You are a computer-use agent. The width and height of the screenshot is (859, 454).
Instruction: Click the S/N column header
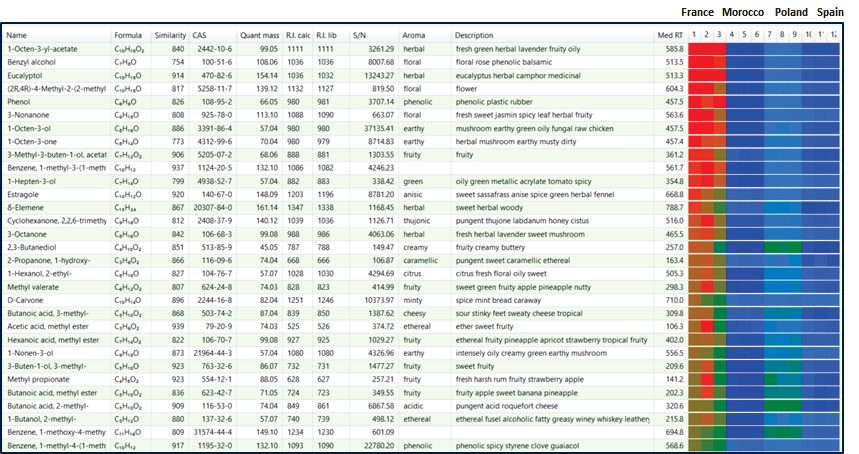(x=359, y=35)
